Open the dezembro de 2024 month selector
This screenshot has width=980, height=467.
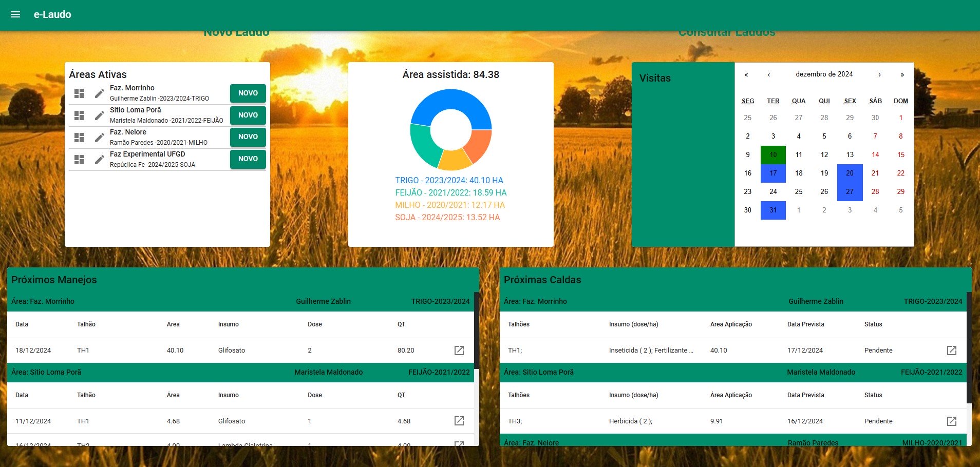click(824, 74)
